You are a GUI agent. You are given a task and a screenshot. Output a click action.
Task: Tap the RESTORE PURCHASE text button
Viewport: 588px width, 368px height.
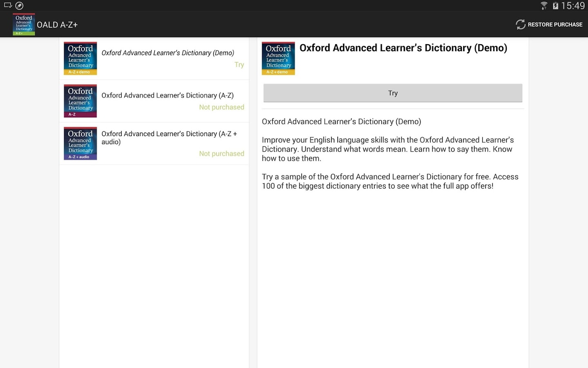pos(555,25)
